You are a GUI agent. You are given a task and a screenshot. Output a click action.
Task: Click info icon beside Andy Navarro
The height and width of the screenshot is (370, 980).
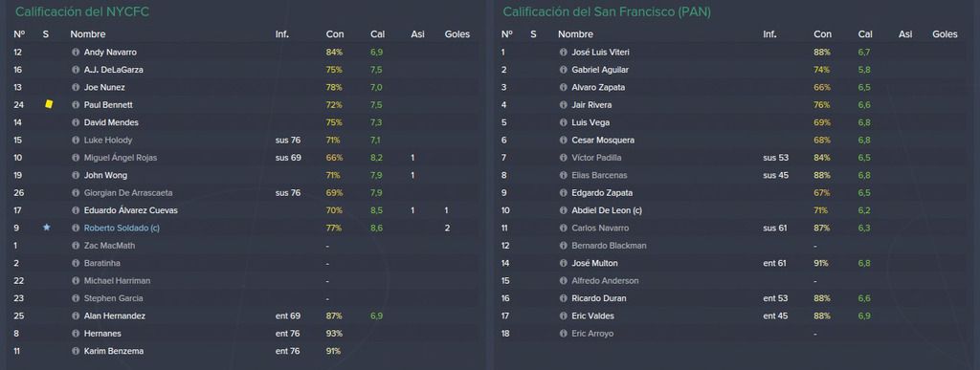point(76,53)
